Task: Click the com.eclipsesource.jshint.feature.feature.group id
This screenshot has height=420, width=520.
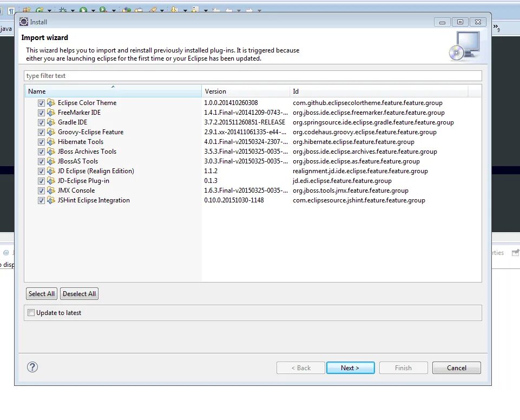Action: coord(359,200)
